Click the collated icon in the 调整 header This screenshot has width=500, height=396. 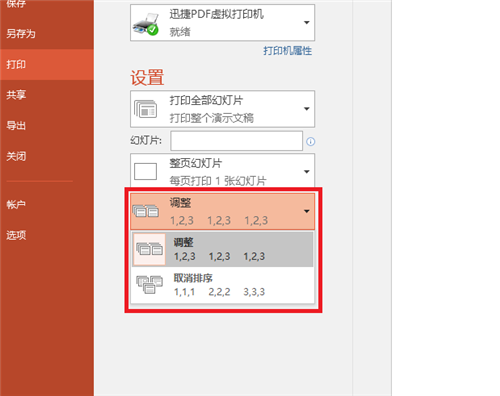point(146,211)
